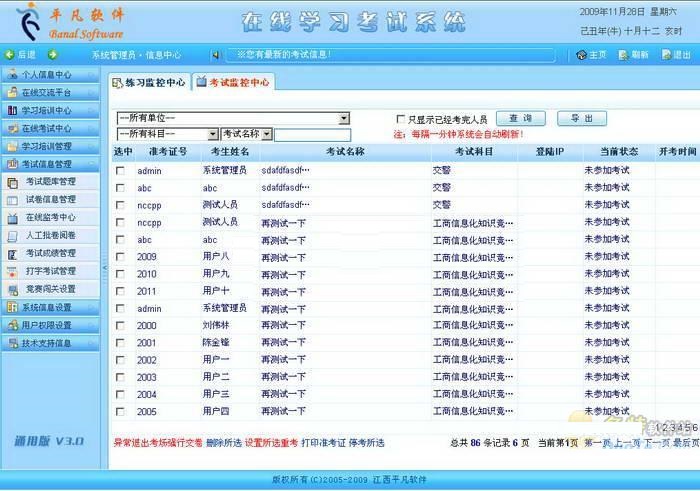The width and height of the screenshot is (700, 491).
Task: Expand the 系统信息设置 menu section
Action: coord(50,307)
